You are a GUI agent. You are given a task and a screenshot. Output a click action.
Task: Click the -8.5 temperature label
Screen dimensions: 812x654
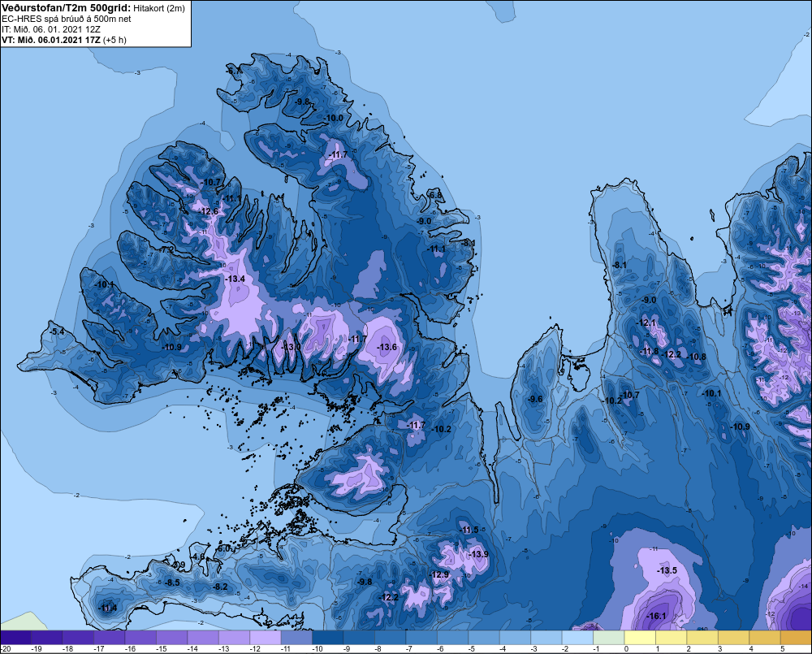click(x=172, y=583)
